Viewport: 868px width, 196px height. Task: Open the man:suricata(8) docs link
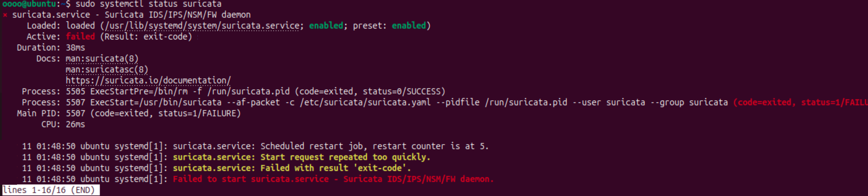click(102, 59)
